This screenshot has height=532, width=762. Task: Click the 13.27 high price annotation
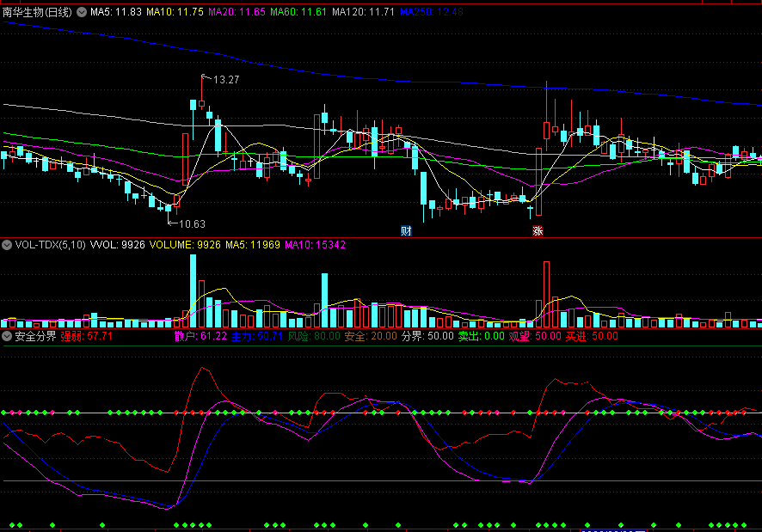click(226, 80)
